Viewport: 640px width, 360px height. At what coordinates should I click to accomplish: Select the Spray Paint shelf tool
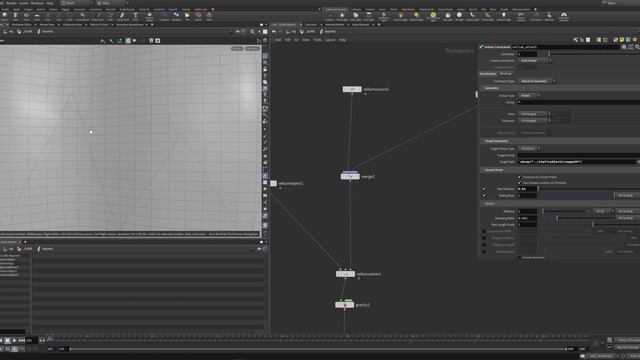tap(122, 16)
